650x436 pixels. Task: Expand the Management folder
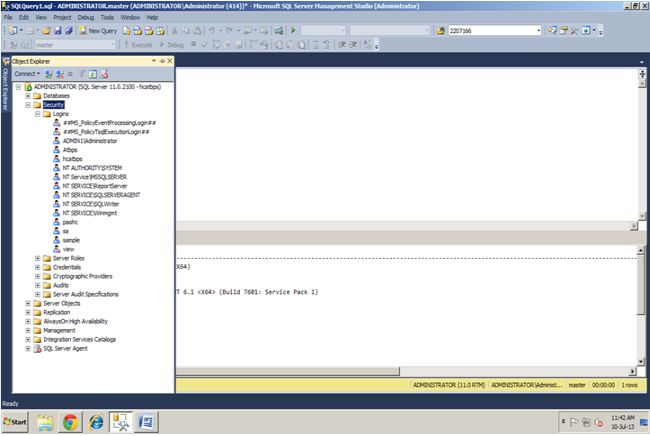[28, 330]
